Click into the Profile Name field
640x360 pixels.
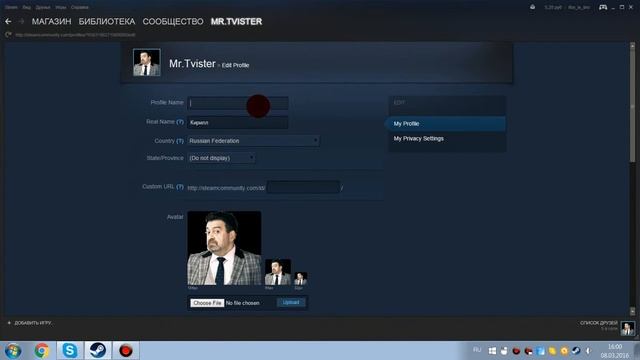238,103
